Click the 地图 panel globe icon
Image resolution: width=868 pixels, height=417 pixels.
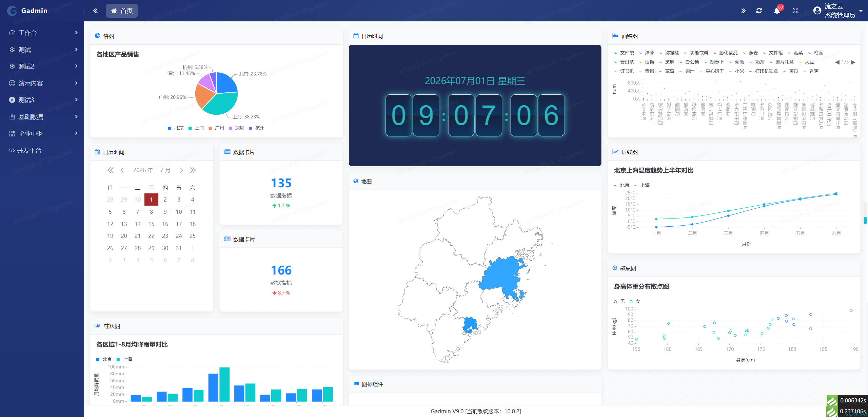(356, 181)
